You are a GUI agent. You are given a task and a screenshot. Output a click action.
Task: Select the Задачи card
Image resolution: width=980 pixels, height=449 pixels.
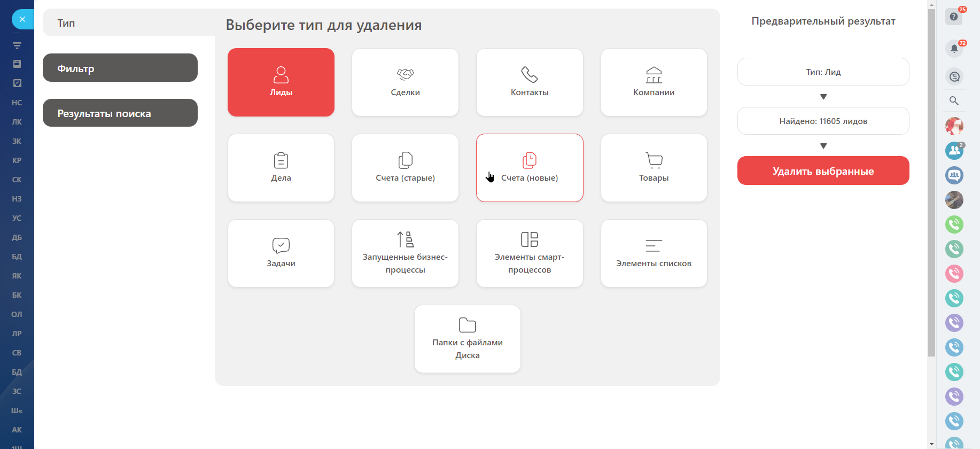(281, 253)
